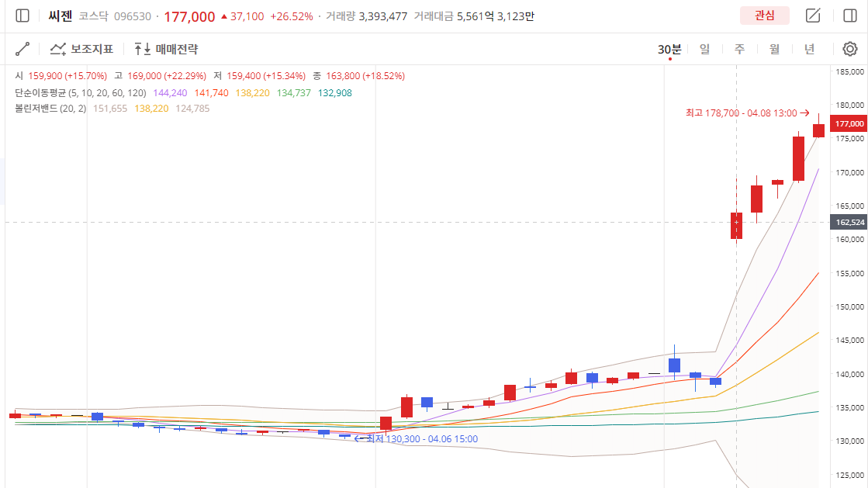The width and height of the screenshot is (868, 488).
Task: Switch to 주 weekly timeframe
Action: (x=739, y=50)
